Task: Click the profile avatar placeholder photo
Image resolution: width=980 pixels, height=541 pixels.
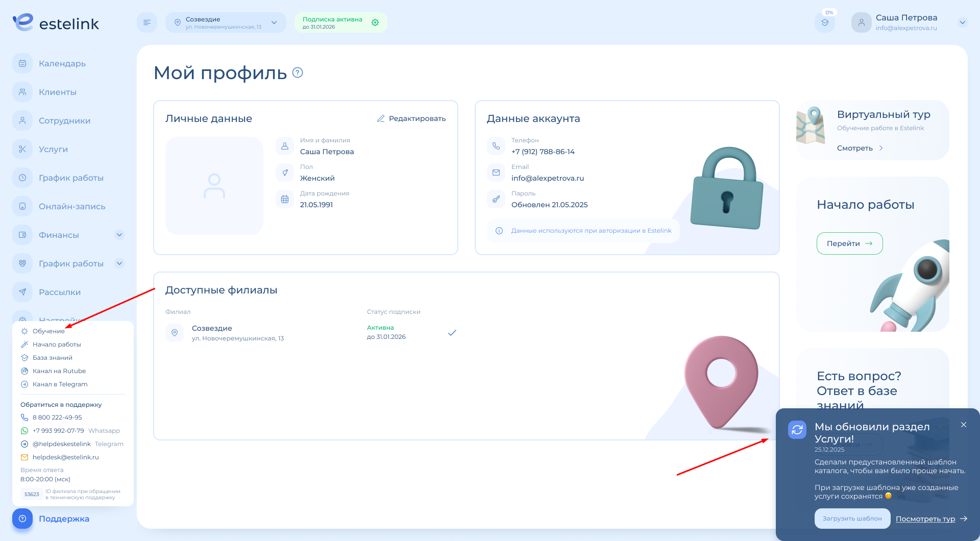Action: 214,186
